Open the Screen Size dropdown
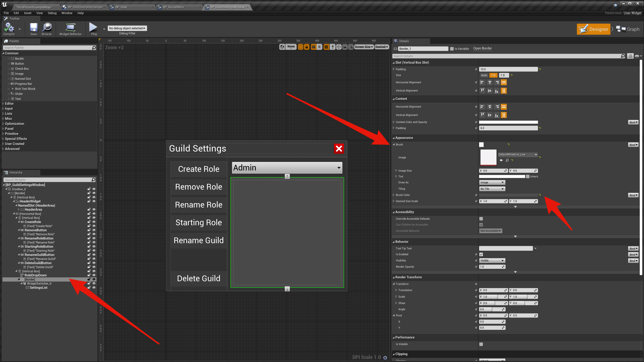The height and width of the screenshot is (362, 644). (x=364, y=47)
